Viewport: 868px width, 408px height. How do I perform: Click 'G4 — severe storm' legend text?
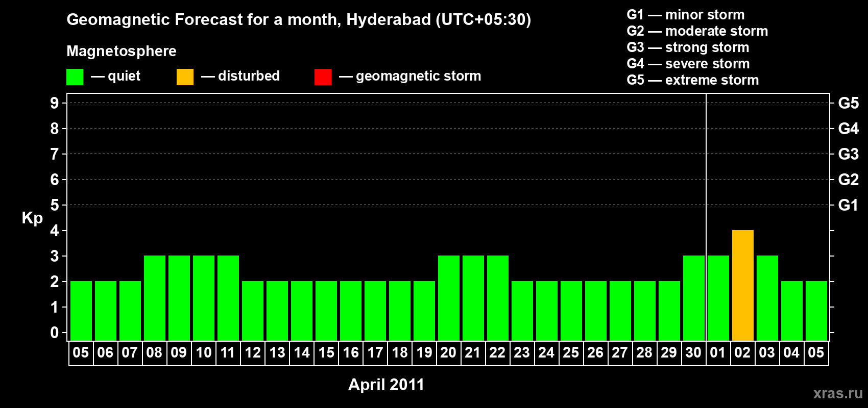(x=688, y=64)
